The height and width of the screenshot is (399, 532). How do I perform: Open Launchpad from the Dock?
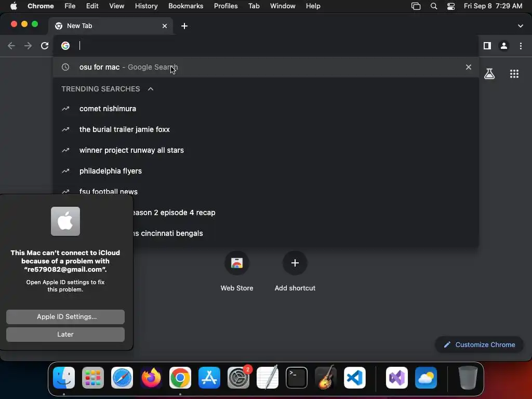pos(93,378)
